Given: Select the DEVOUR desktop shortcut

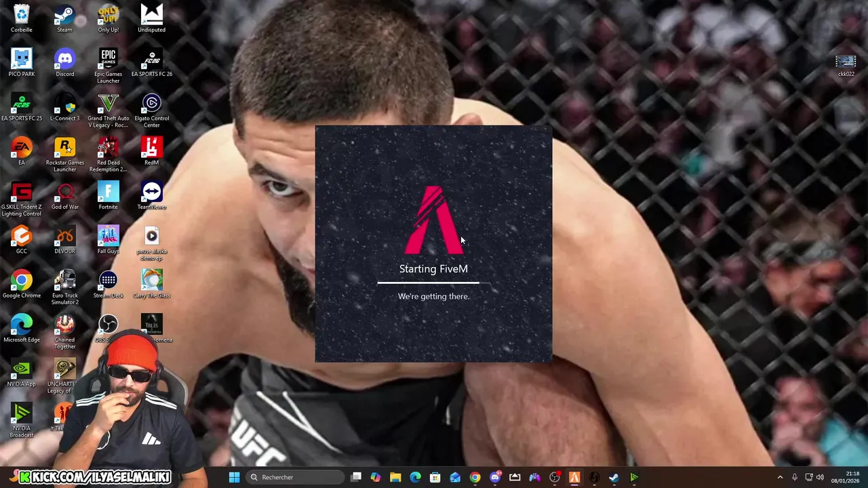Looking at the screenshot, I should [65, 239].
